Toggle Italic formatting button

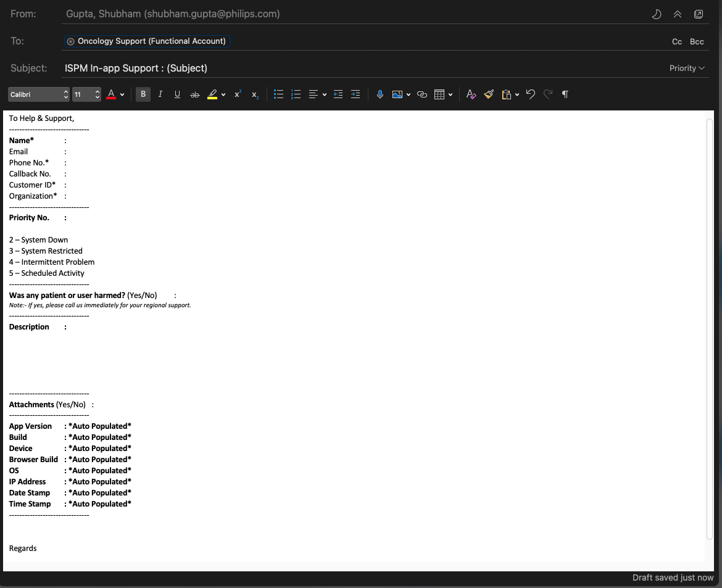point(160,94)
